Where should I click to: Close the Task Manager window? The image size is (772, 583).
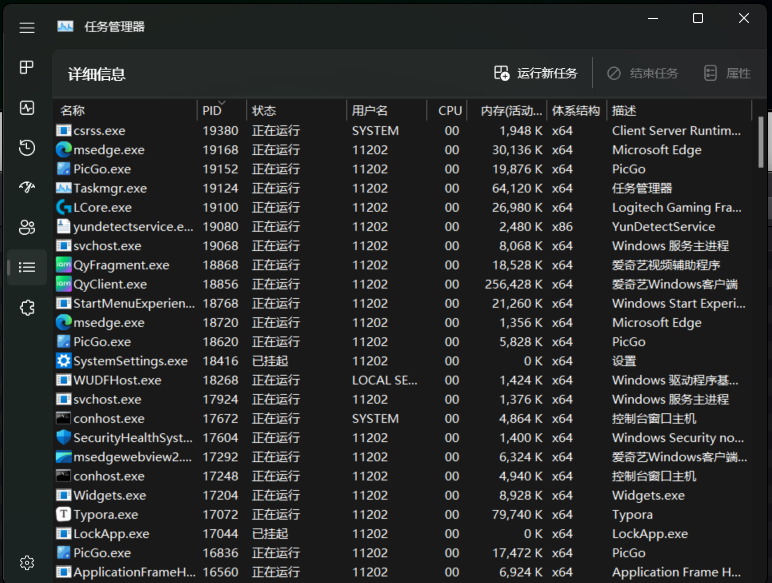tap(743, 18)
